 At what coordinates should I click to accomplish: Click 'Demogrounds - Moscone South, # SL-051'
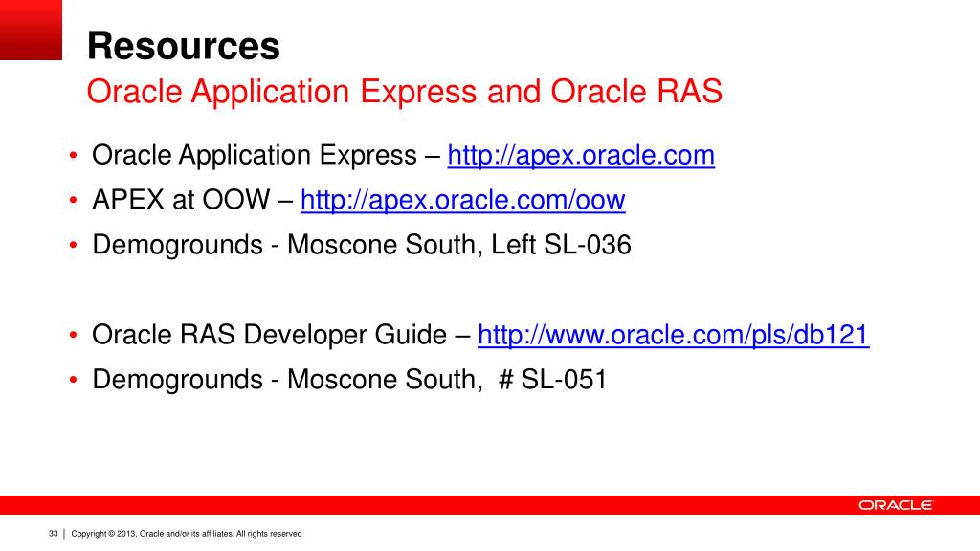[350, 380]
